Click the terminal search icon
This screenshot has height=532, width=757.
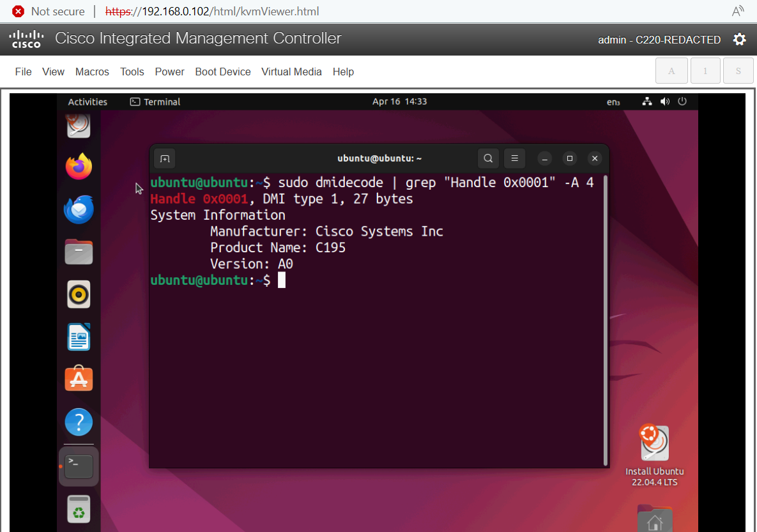click(488, 158)
